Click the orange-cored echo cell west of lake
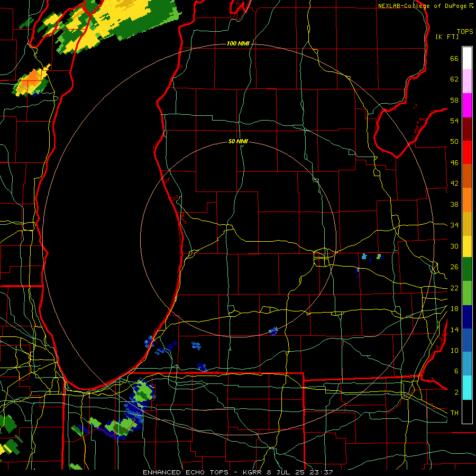 click(x=32, y=81)
